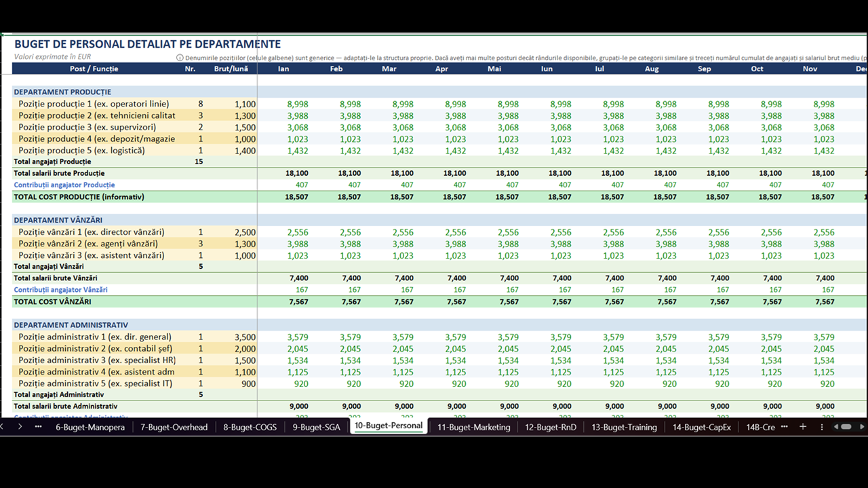Select 'Poziție administrativ 1 (ex. dir. general)' cell
The image size is (868, 488).
[95, 337]
